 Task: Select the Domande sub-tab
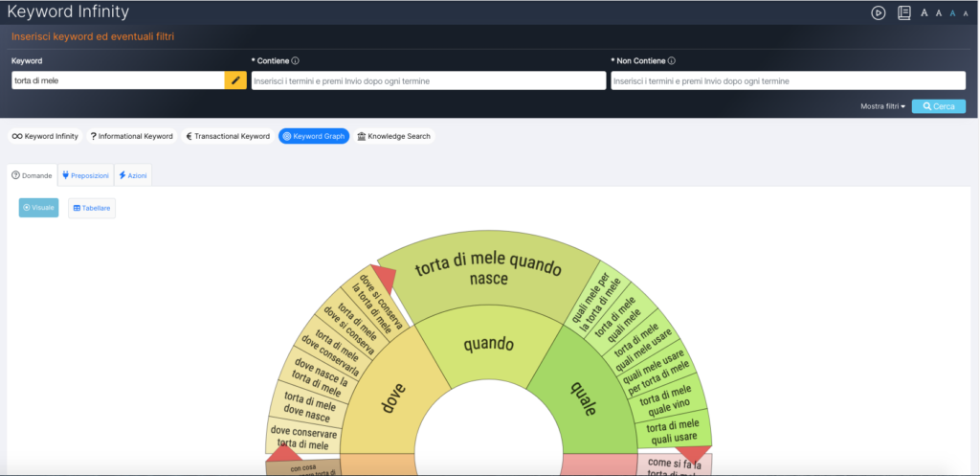tap(32, 176)
